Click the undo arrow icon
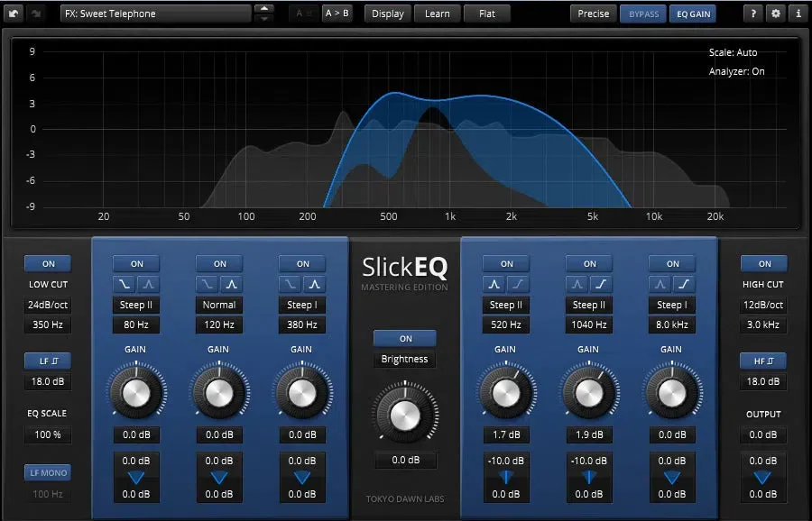Screen dimensions: 812x521 (13, 14)
